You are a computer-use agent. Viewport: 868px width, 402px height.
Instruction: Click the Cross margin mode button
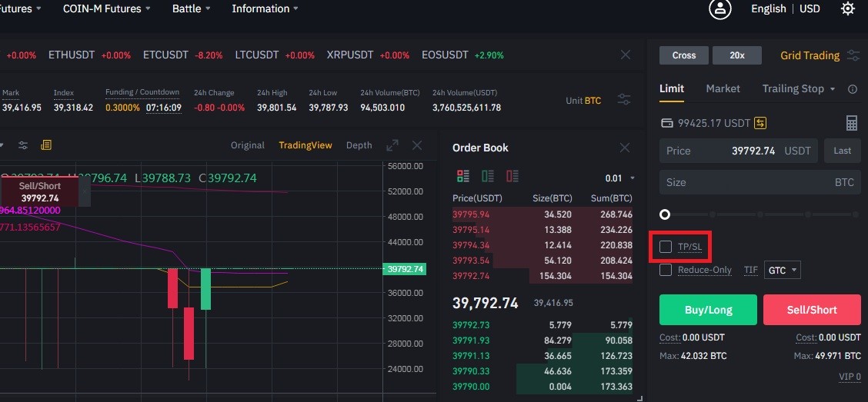[x=683, y=55]
